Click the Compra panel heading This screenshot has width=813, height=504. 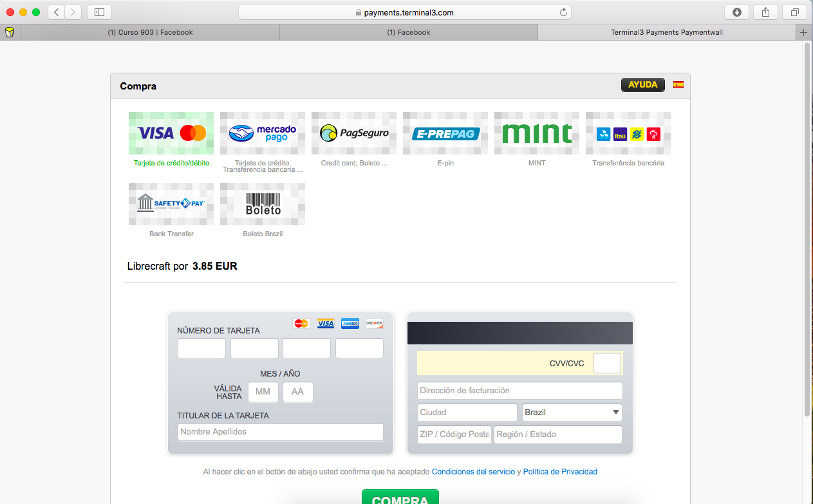click(138, 86)
